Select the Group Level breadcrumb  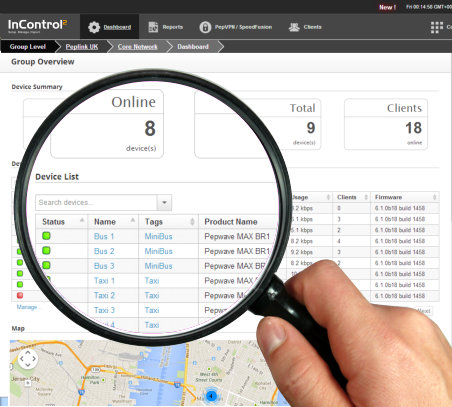point(28,47)
